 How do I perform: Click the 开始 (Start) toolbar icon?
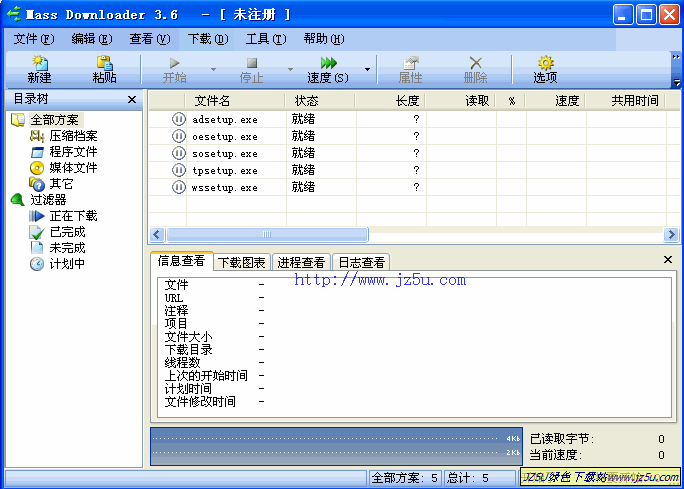[174, 70]
